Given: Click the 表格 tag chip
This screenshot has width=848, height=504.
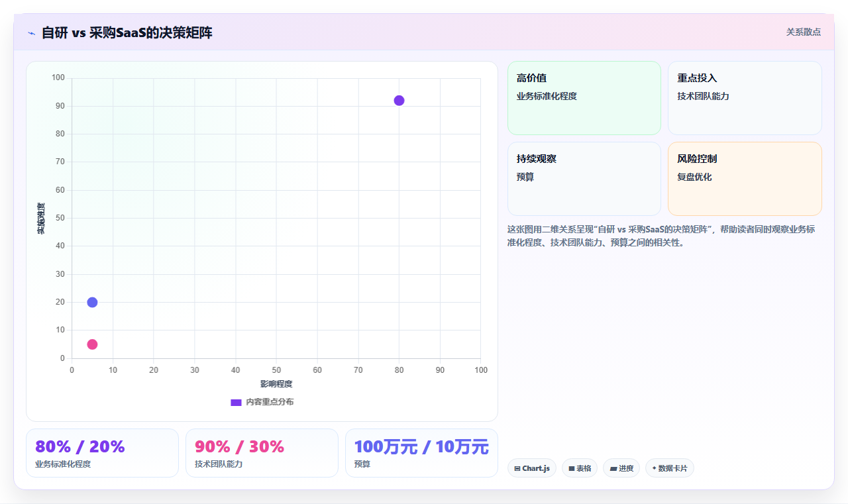Looking at the screenshot, I should (580, 468).
